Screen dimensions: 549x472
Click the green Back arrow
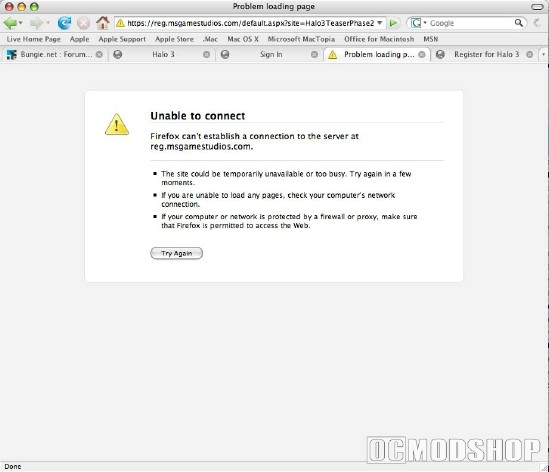pos(10,23)
